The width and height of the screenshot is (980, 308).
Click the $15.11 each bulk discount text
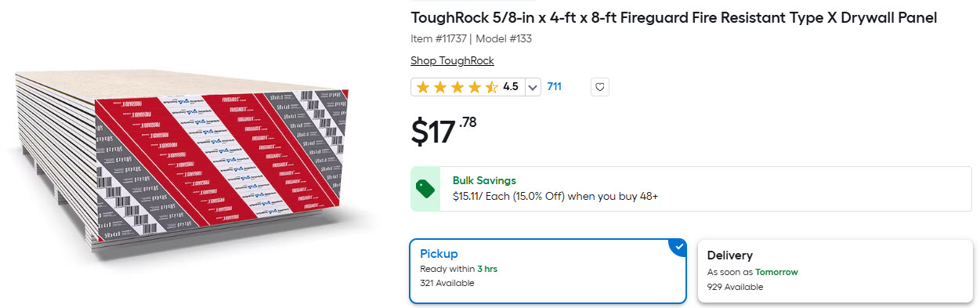click(555, 196)
